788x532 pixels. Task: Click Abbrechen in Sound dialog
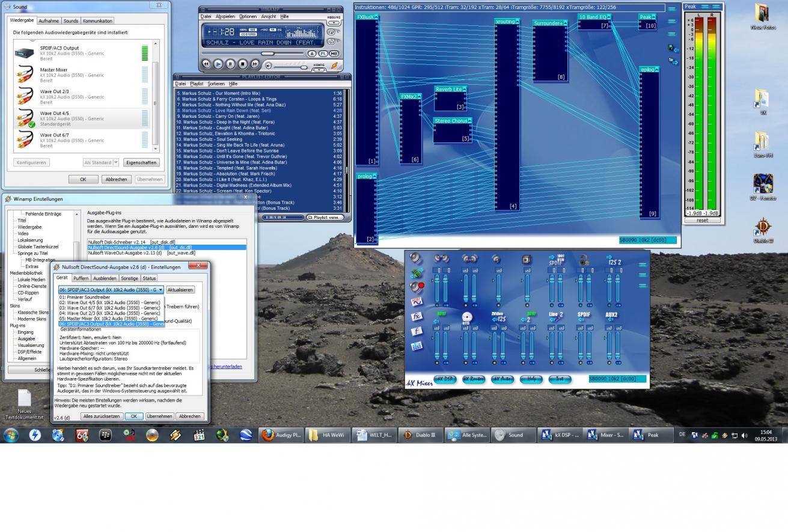[116, 179]
